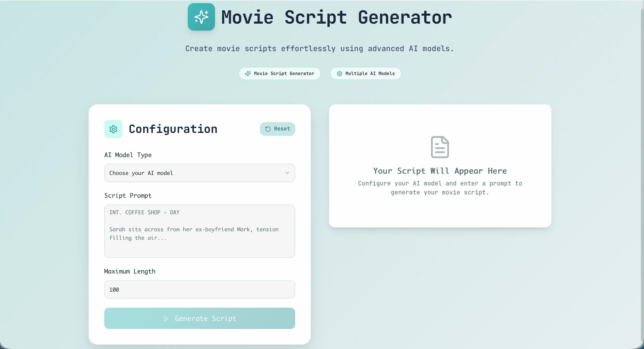644x349 pixels.
Task: Click the gear icon next to Configuration heading
Action: point(113,129)
